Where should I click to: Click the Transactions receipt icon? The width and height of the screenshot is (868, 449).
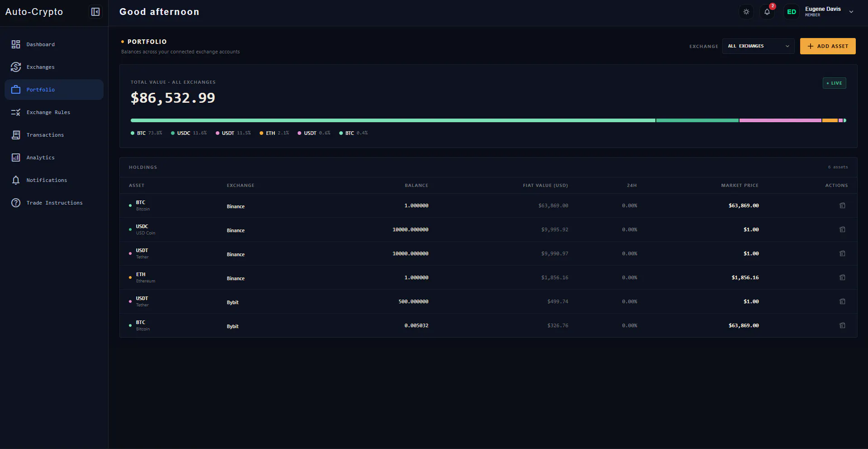point(16,135)
